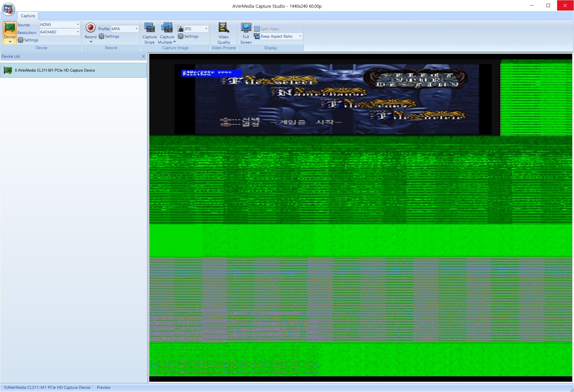Open Video Quality settings
Image resolution: width=574 pixels, height=392 pixels.
pyautogui.click(x=224, y=28)
